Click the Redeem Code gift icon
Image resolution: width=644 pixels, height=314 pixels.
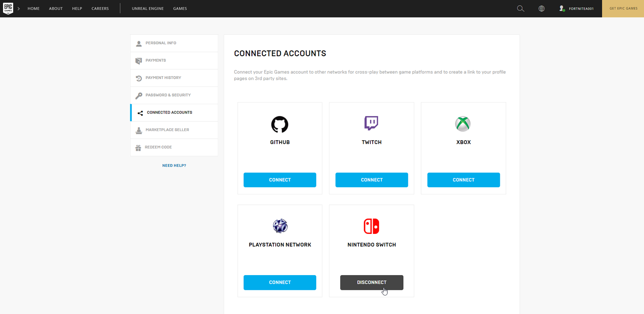(x=138, y=148)
